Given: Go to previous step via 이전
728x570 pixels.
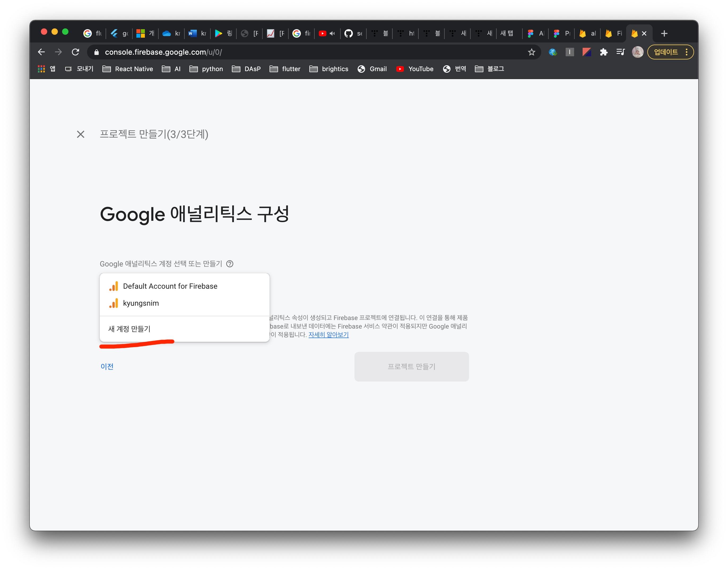Looking at the screenshot, I should point(107,366).
